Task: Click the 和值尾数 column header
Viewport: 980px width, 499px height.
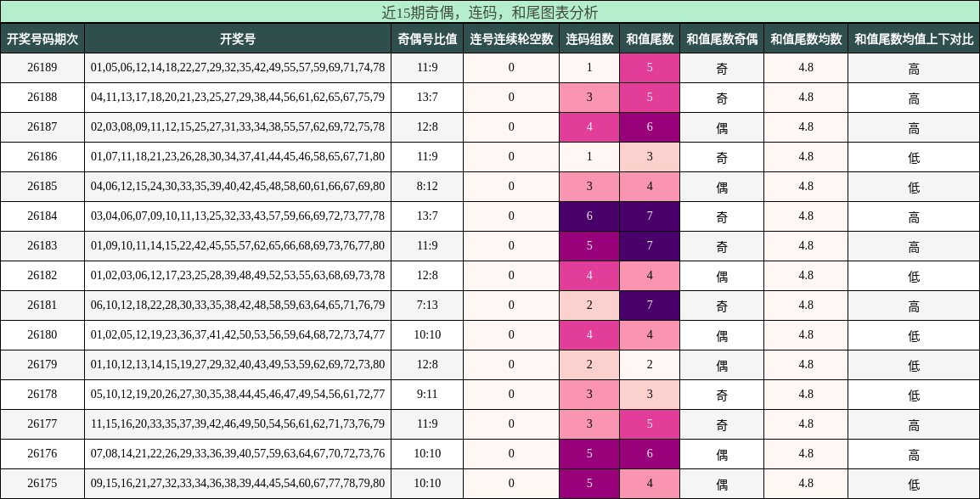Action: tap(650, 39)
